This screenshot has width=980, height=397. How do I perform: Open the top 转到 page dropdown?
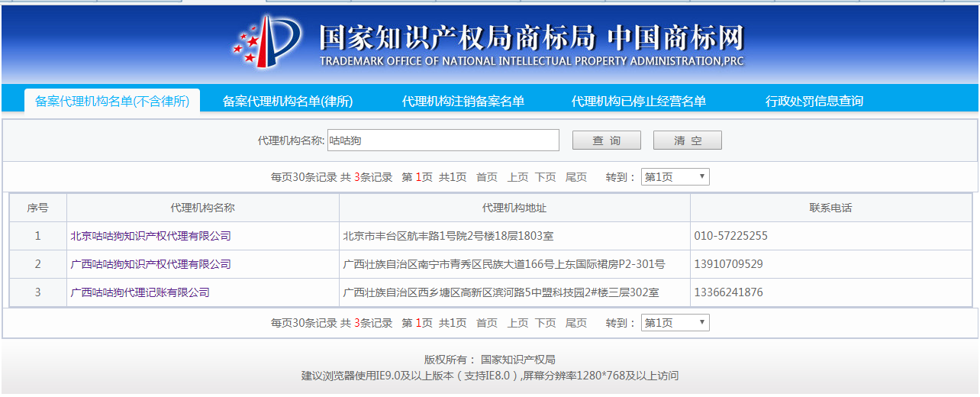675,177
